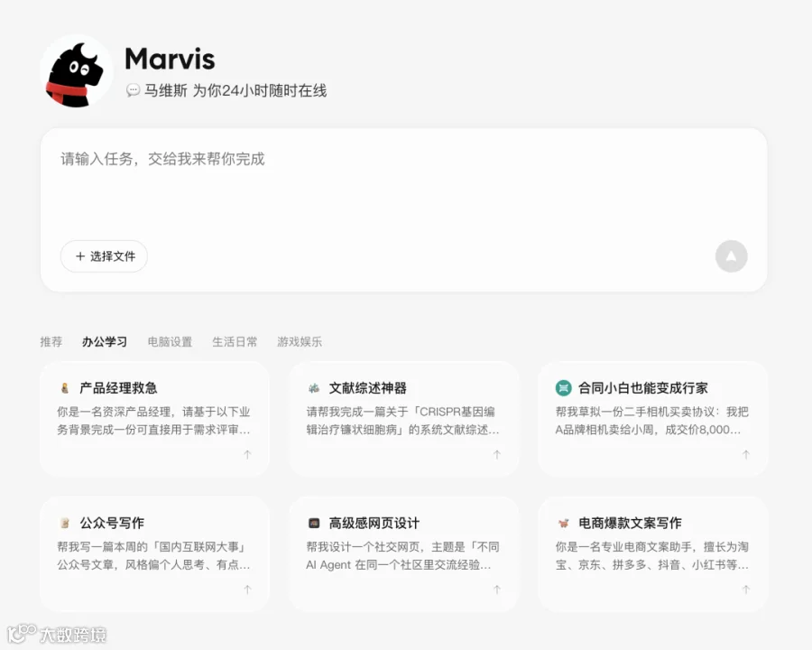The image size is (812, 650).
Task: Click the green icon next to 合同小白也能变成行家
Action: pyautogui.click(x=563, y=387)
